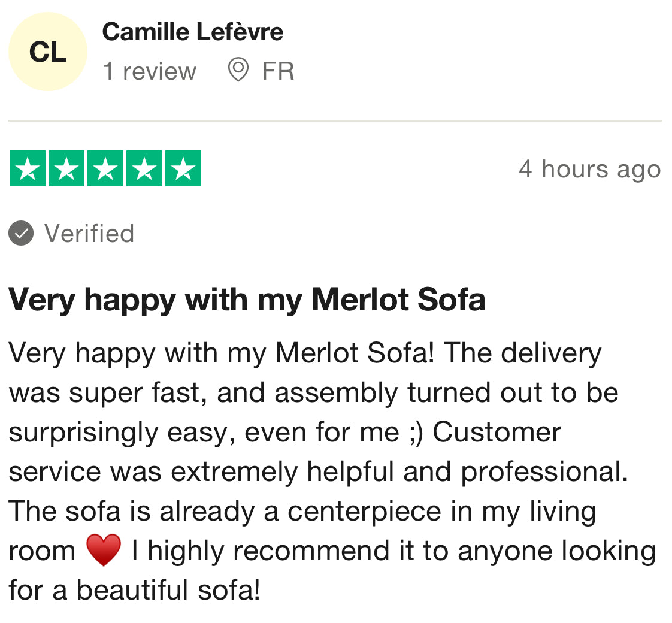Click the words "Customer service" in review
The image size is (672, 623).
497,432
